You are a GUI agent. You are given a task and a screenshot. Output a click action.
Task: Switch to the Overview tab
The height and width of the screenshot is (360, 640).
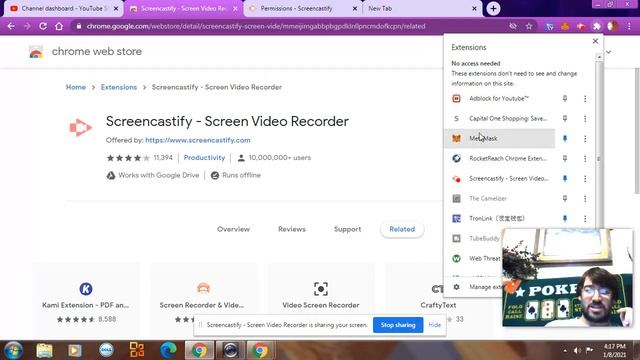point(233,229)
